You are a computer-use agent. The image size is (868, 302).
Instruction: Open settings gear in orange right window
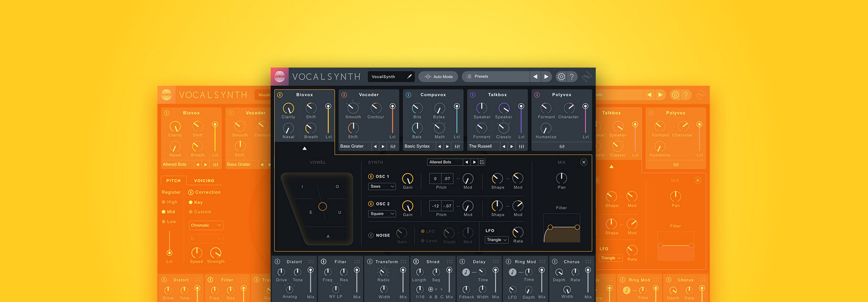tap(675, 95)
